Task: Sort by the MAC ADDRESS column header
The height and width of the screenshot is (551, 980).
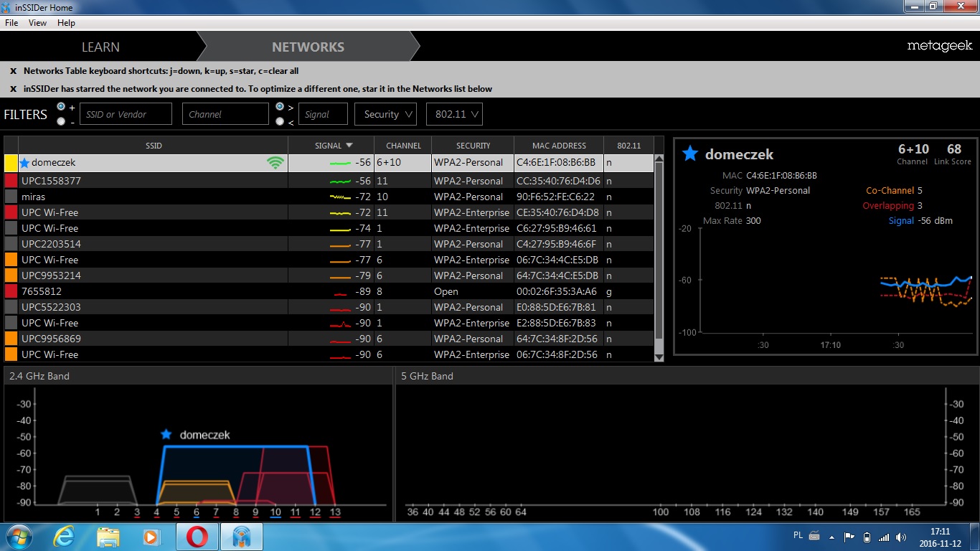Action: pos(559,146)
